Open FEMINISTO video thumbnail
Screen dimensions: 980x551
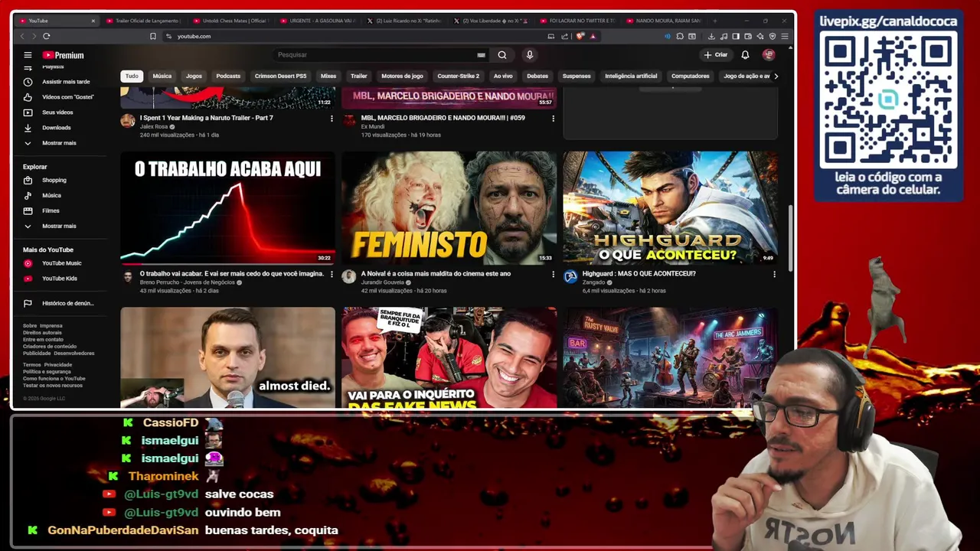coord(449,207)
